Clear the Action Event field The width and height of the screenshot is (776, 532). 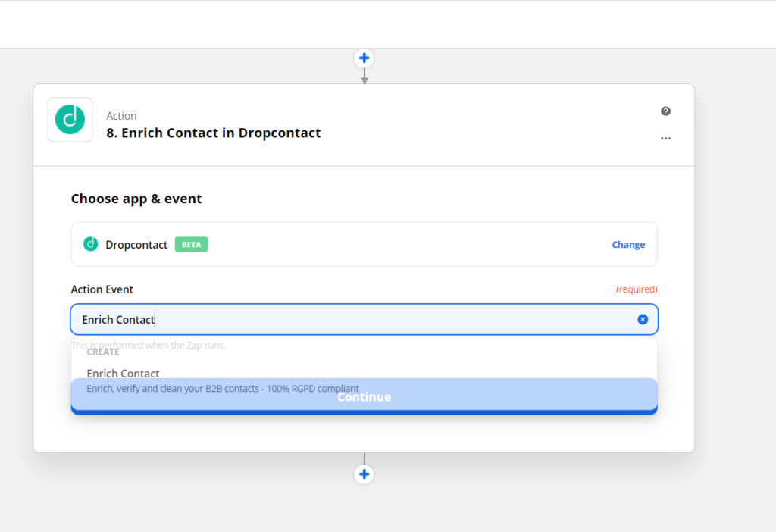[x=643, y=319]
